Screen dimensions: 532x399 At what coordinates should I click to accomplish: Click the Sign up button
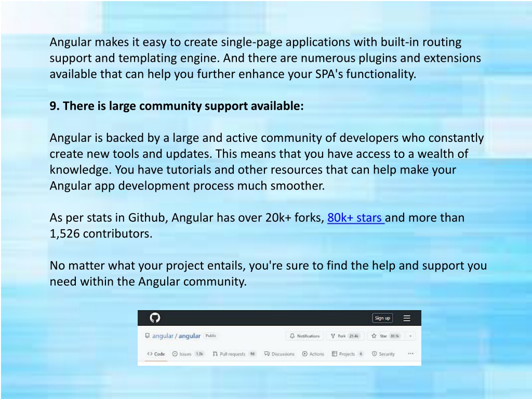(382, 318)
